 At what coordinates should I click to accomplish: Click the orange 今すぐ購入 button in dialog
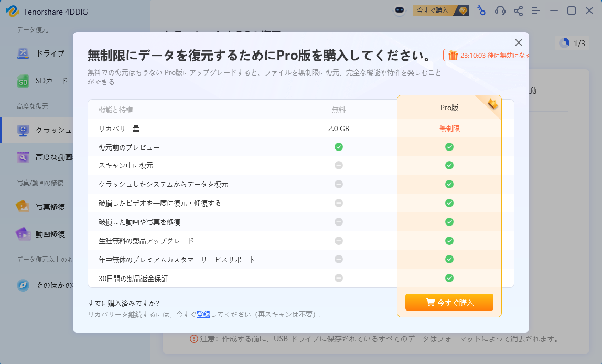click(449, 302)
